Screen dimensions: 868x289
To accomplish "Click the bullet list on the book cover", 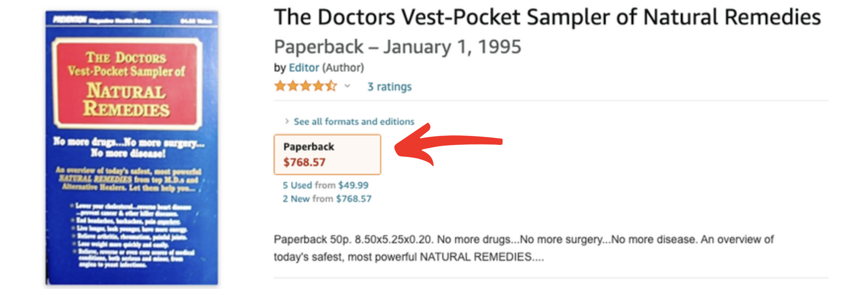I will [132, 235].
